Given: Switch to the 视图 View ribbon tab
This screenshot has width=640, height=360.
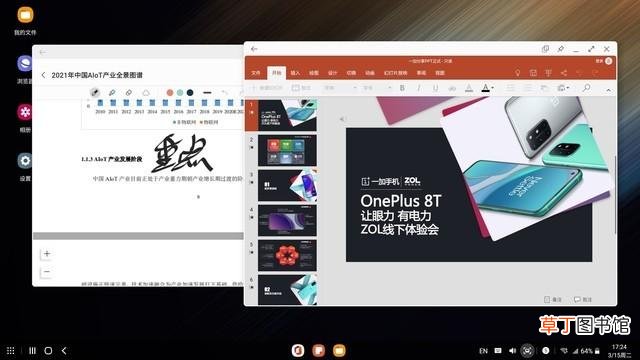Looking at the screenshot, I should pyautogui.click(x=440, y=73).
